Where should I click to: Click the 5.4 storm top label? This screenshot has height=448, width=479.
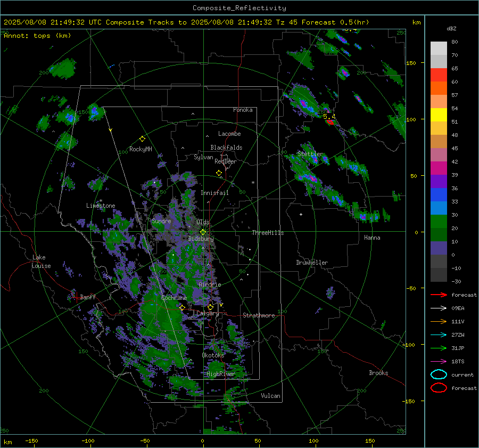click(x=329, y=116)
